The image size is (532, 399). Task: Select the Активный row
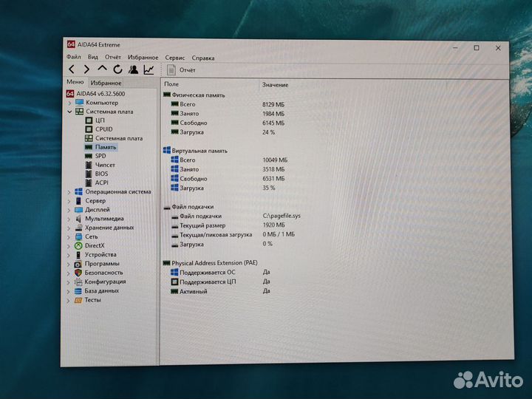tap(220, 291)
